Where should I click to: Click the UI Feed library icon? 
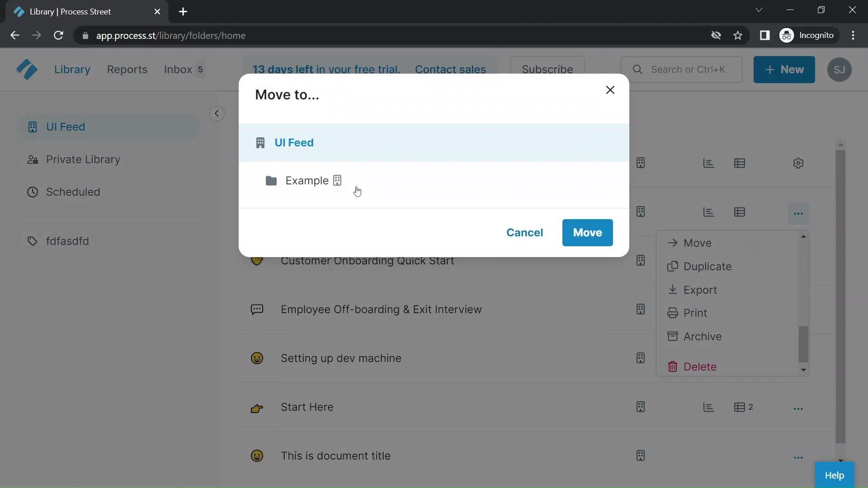tap(259, 142)
